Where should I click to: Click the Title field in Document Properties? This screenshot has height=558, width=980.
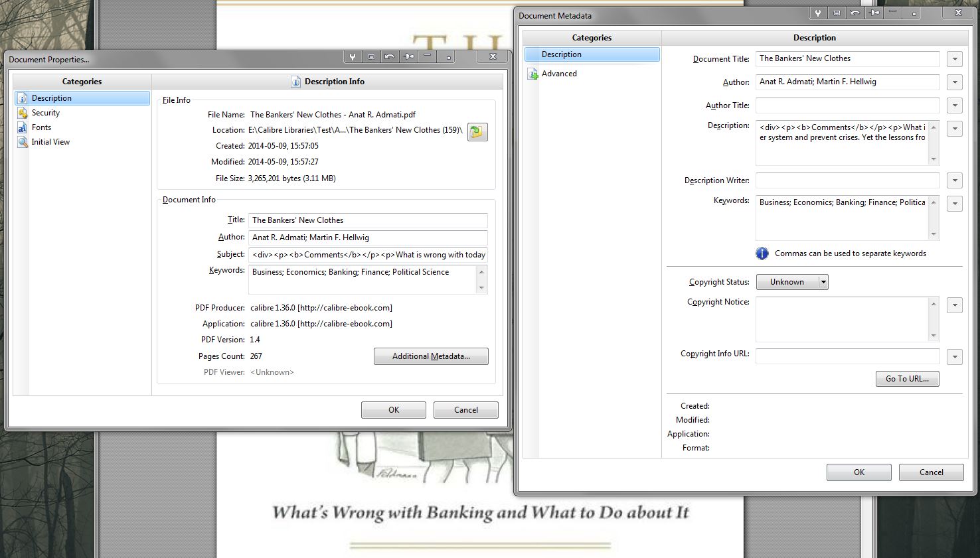[x=368, y=220]
